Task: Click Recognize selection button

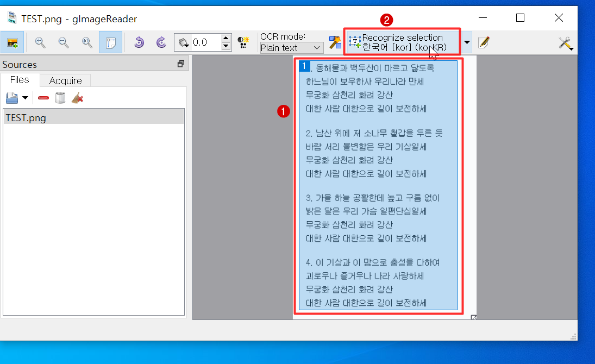Action: (x=403, y=42)
